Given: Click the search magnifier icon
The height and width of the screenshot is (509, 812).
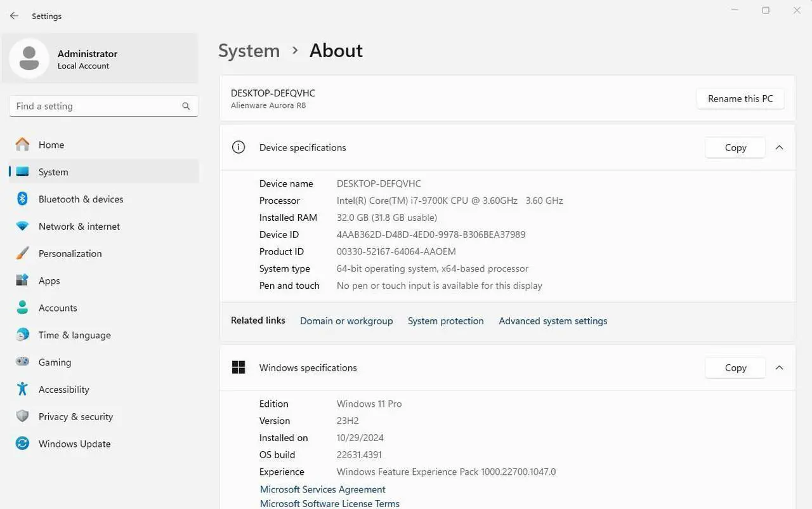Looking at the screenshot, I should (186, 106).
